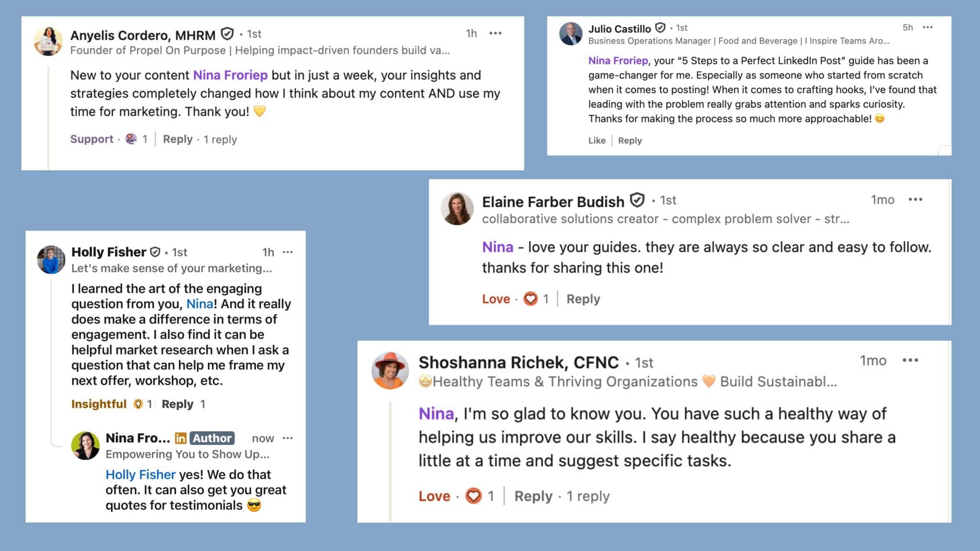980x551 pixels.
Task: Toggle Insightful reaction on Holly Fisher's comment
Action: (99, 404)
